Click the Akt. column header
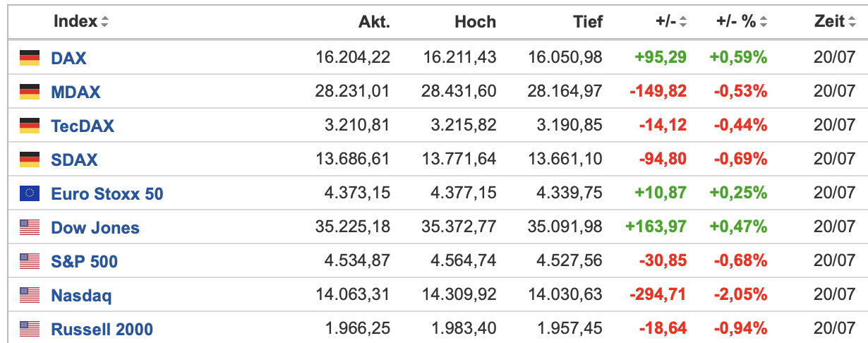 (x=374, y=22)
